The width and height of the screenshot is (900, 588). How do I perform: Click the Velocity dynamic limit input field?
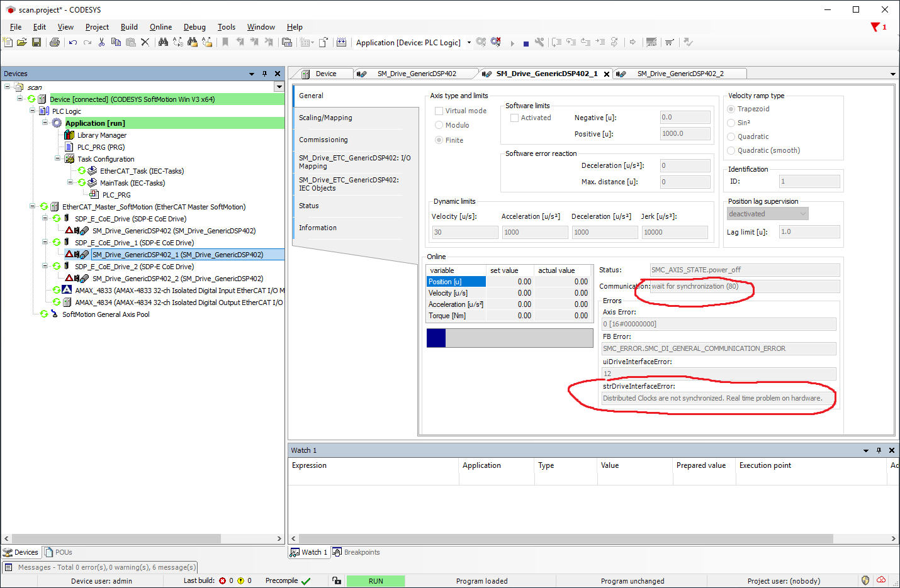[x=464, y=232]
